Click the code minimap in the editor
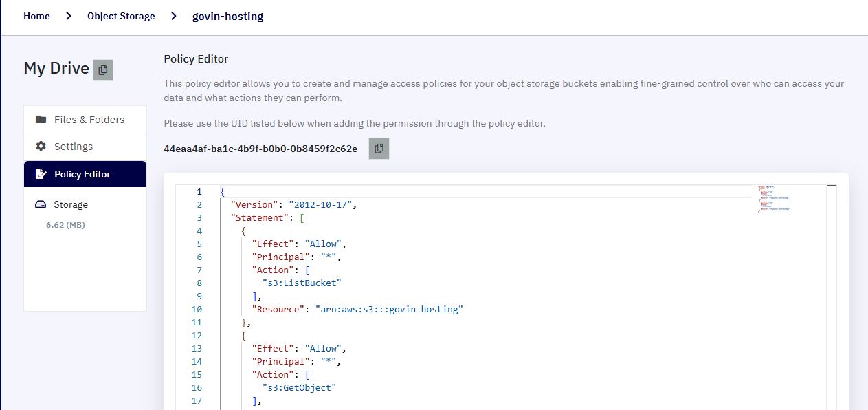 click(774, 198)
